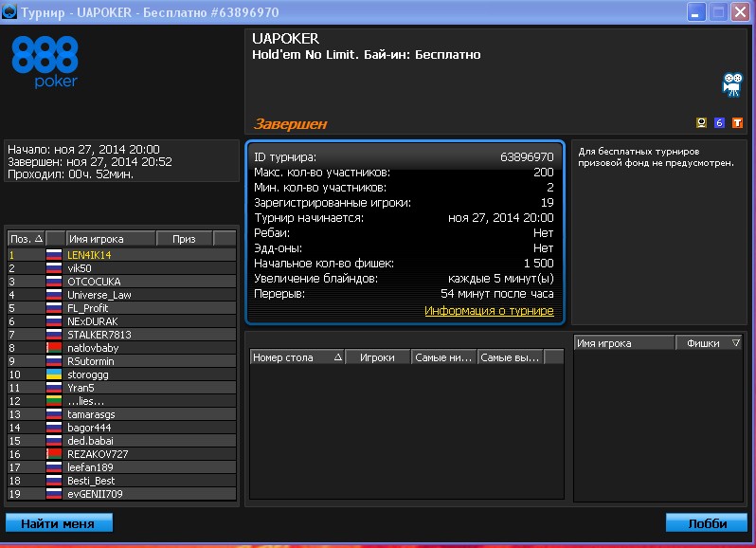Sort by the Имя игрока header in the standings list
Viewport: 756px width, 548px height.
[x=111, y=239]
